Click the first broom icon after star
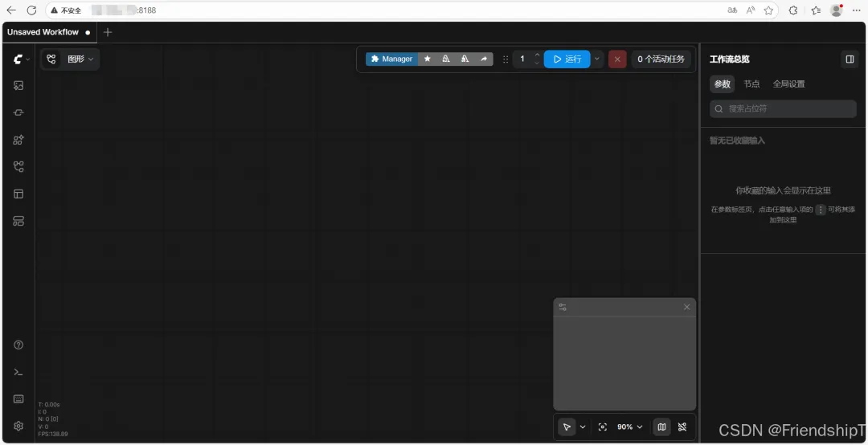Image resolution: width=868 pixels, height=445 pixels. pyautogui.click(x=445, y=59)
